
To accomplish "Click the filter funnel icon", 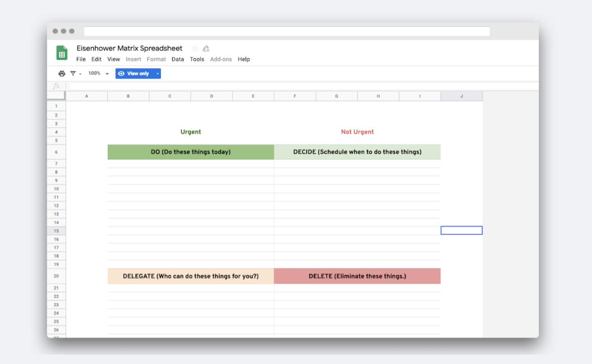I will (x=73, y=73).
